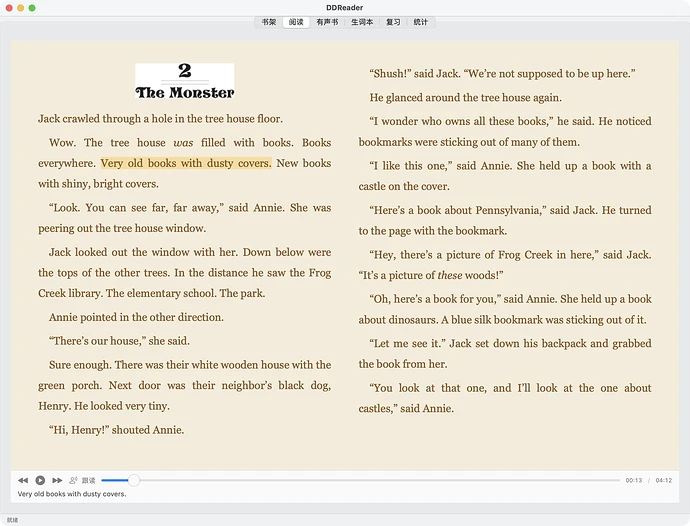Click the follow-reading person icon
690x526 pixels.
73,480
